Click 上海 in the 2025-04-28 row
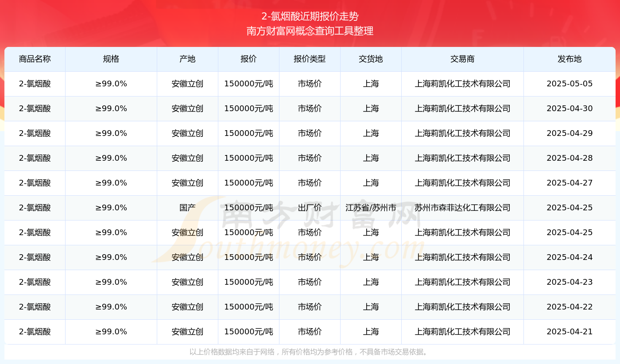The width and height of the screenshot is (620, 364). point(371,158)
